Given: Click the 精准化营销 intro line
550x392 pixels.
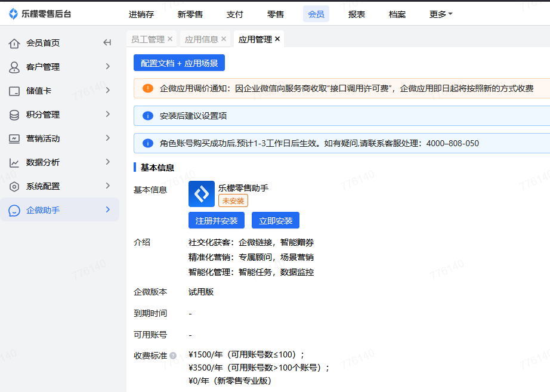Looking at the screenshot, I should click(251, 257).
